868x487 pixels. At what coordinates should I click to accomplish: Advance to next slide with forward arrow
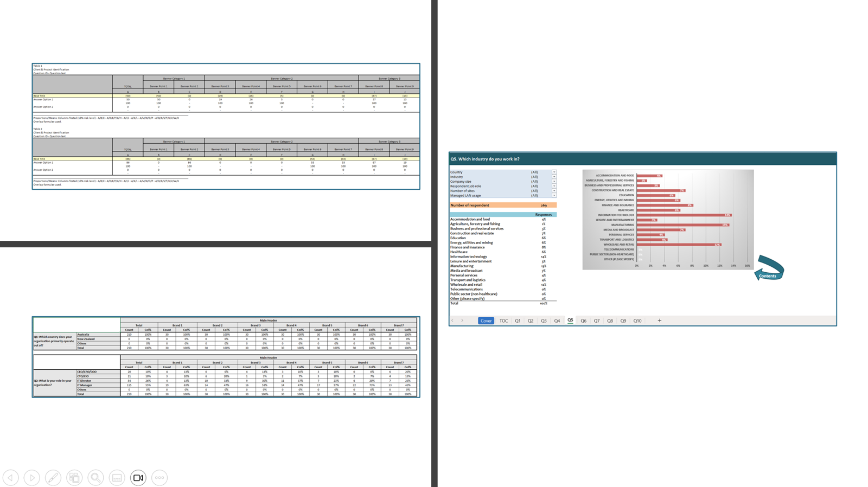(32, 478)
